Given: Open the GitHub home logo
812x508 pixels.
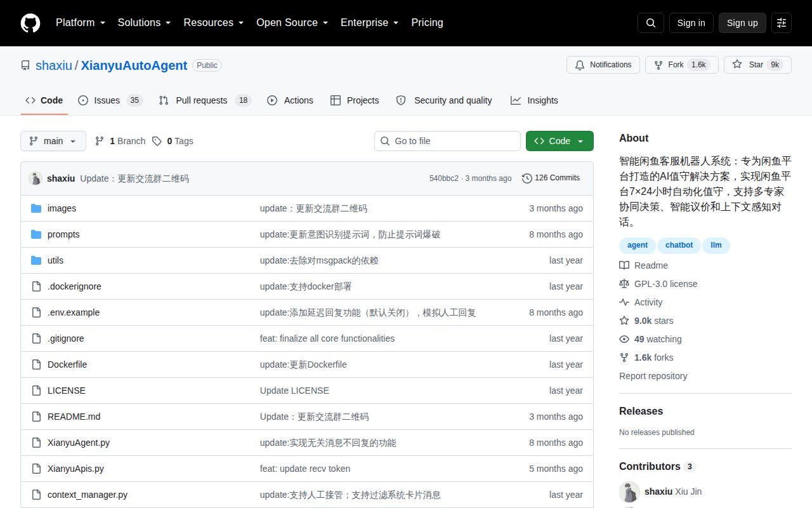Looking at the screenshot, I should coord(30,23).
